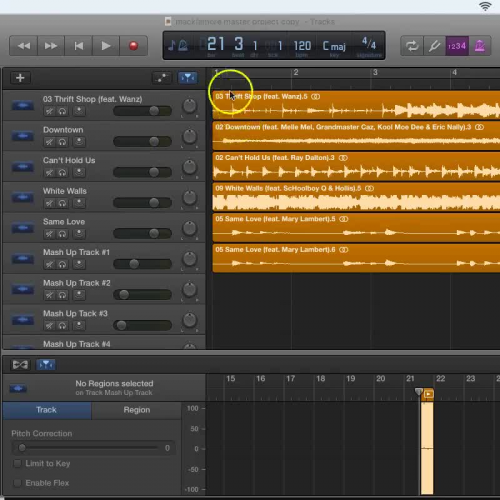Click the bar number 21 in LCD
500x500 pixels.
pyautogui.click(x=216, y=44)
